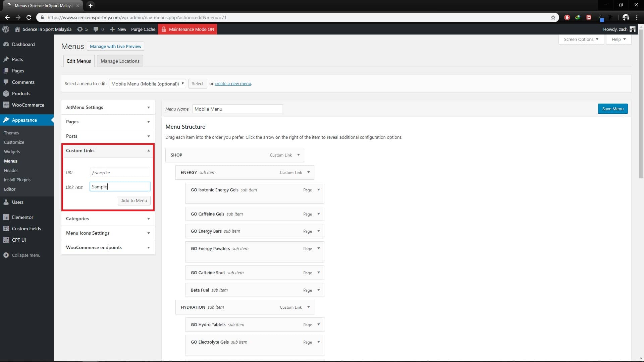The width and height of the screenshot is (644, 362).
Task: Click the Appearance brush icon
Action: coord(6,120)
